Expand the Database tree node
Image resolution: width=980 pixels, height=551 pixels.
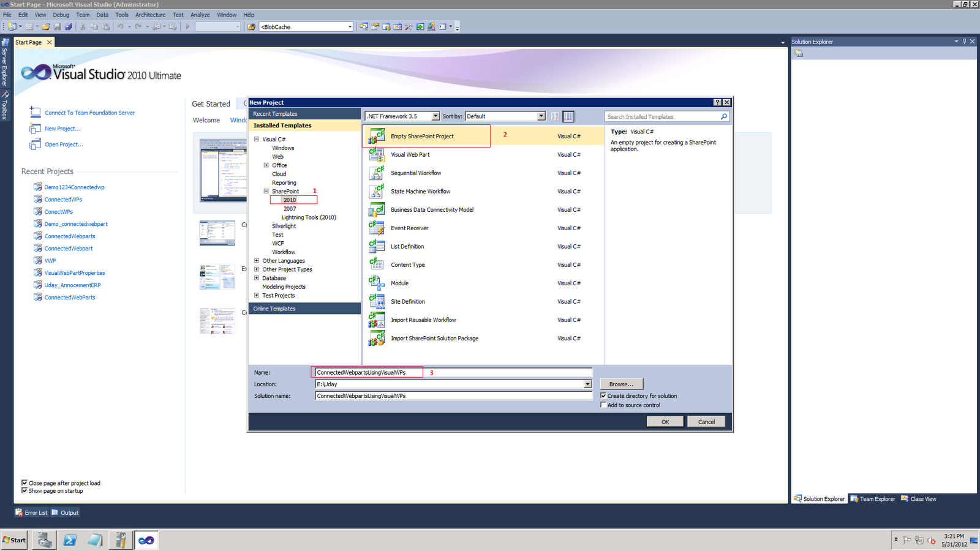point(257,278)
